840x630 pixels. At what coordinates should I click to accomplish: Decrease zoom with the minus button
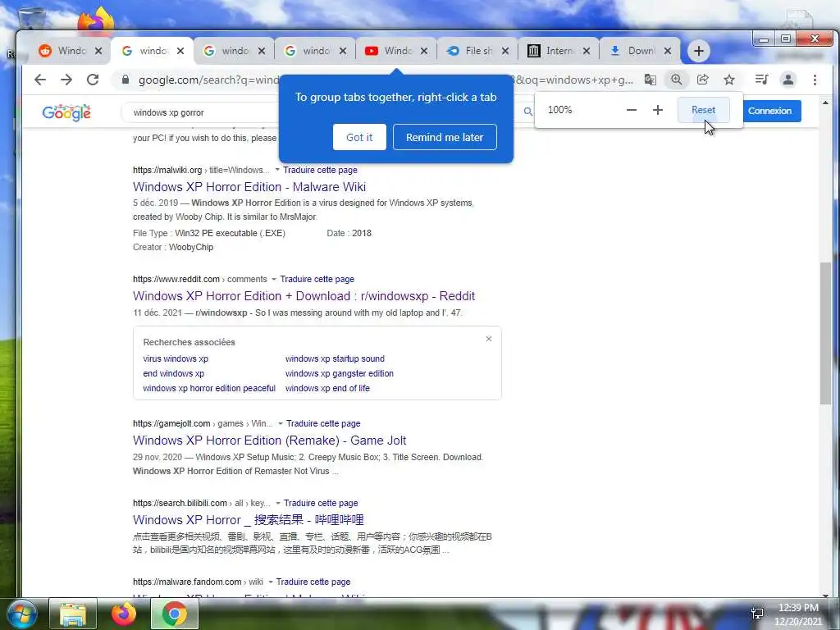pos(632,110)
